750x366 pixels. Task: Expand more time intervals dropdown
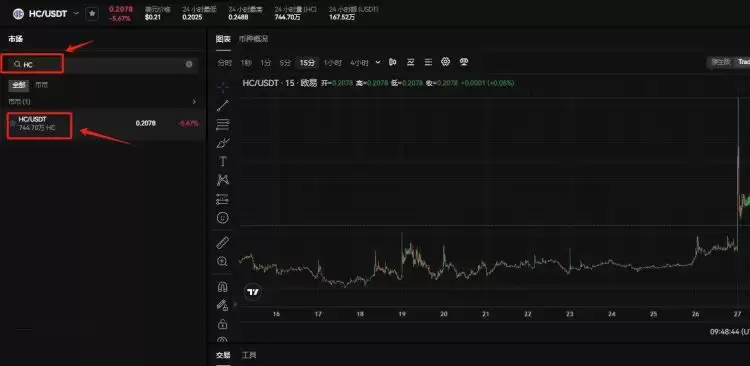tap(378, 62)
